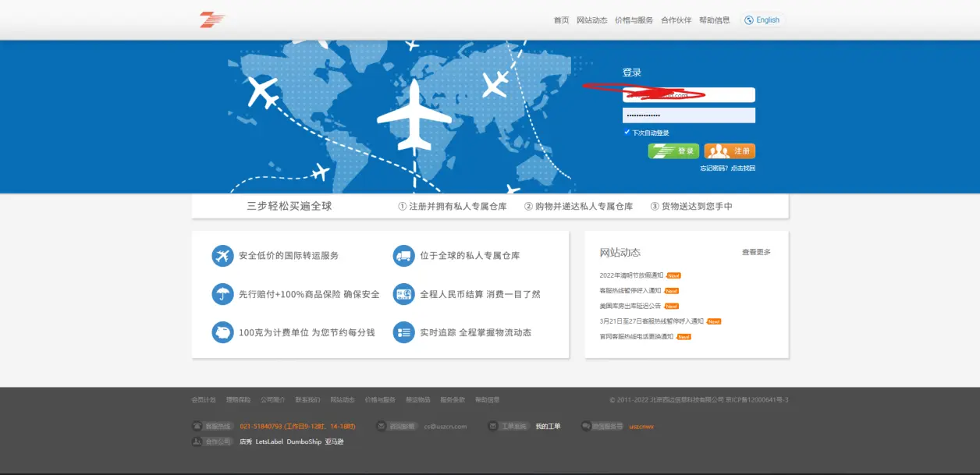Open the 官网客服热线电话更换通知 announcement
The width and height of the screenshot is (980, 475).
636,337
